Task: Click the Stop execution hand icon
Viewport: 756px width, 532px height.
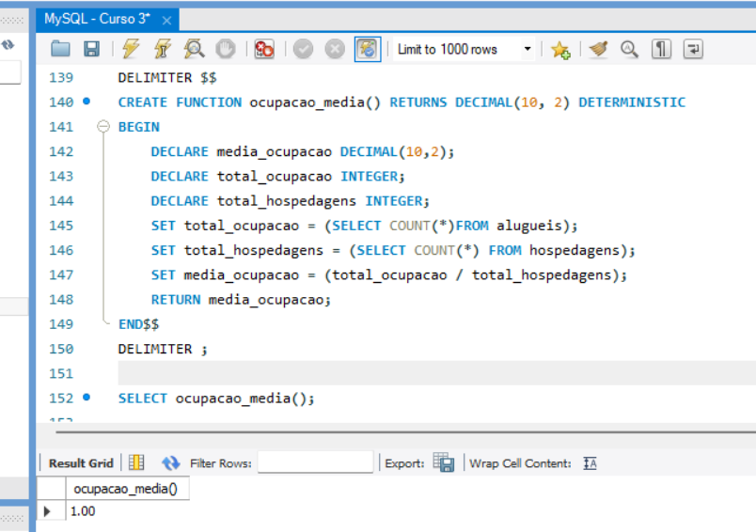Action: pos(225,50)
